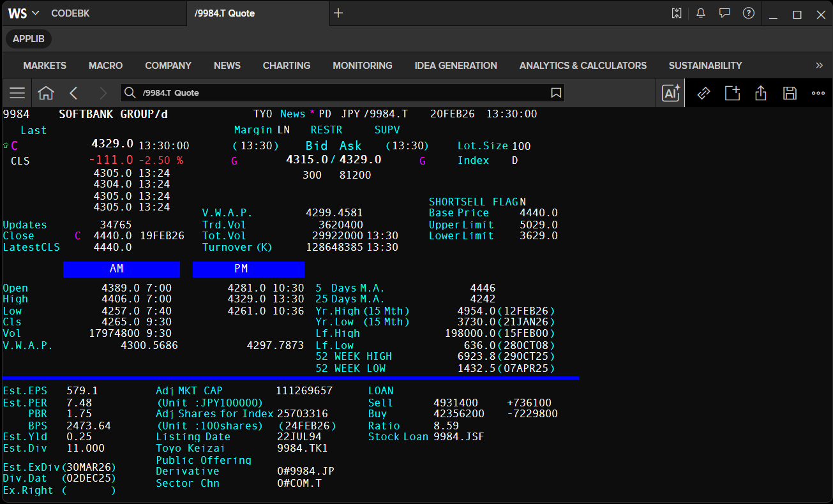
Task: Click the bid price 4315.0
Action: 307,159
